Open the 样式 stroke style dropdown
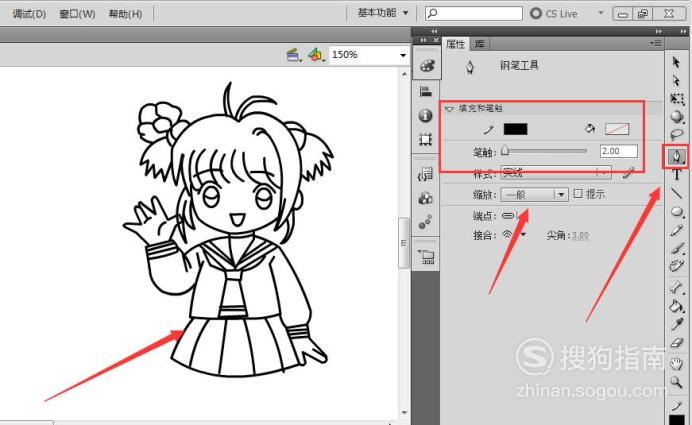The image size is (692, 425). [x=556, y=173]
